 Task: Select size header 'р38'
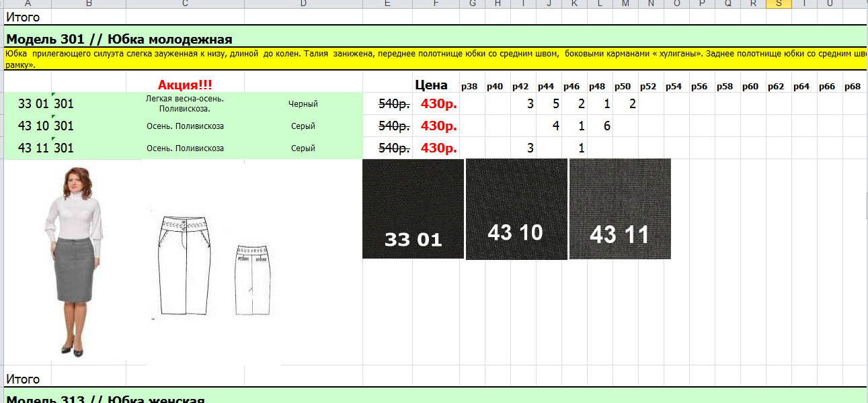[x=469, y=87]
